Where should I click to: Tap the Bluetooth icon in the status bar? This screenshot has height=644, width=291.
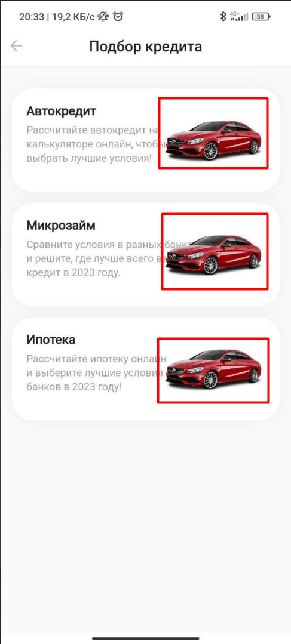tap(223, 17)
